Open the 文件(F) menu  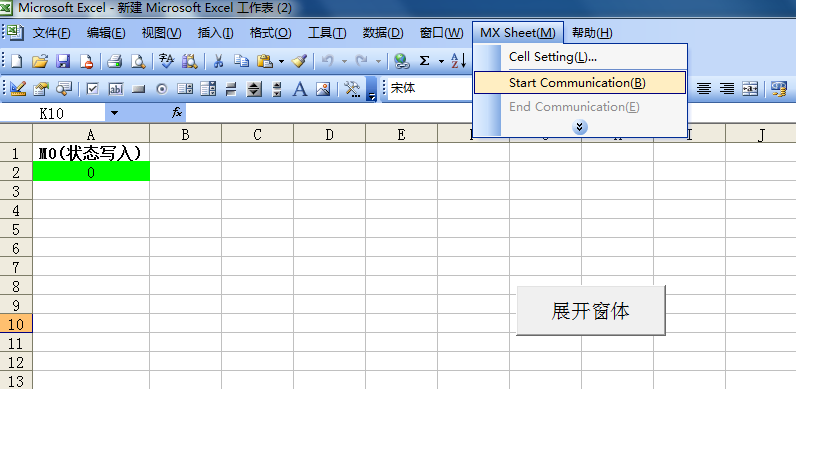[51, 33]
